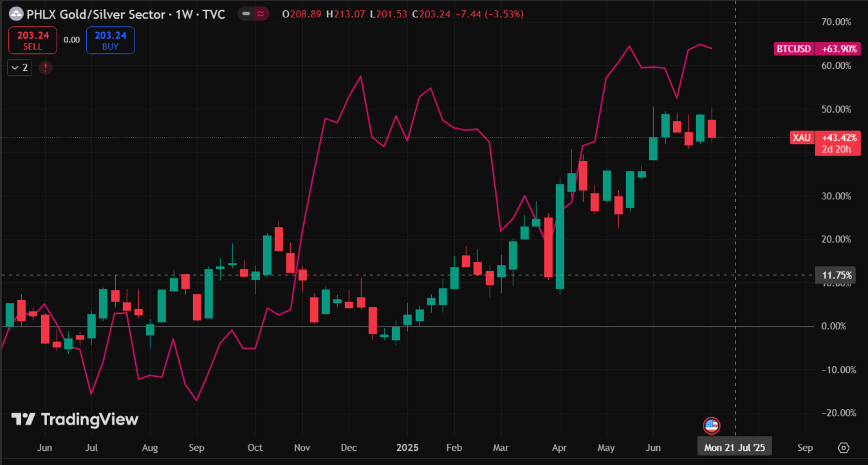Click the 0.00 spread value
The height and width of the screenshot is (465, 868).
click(72, 40)
